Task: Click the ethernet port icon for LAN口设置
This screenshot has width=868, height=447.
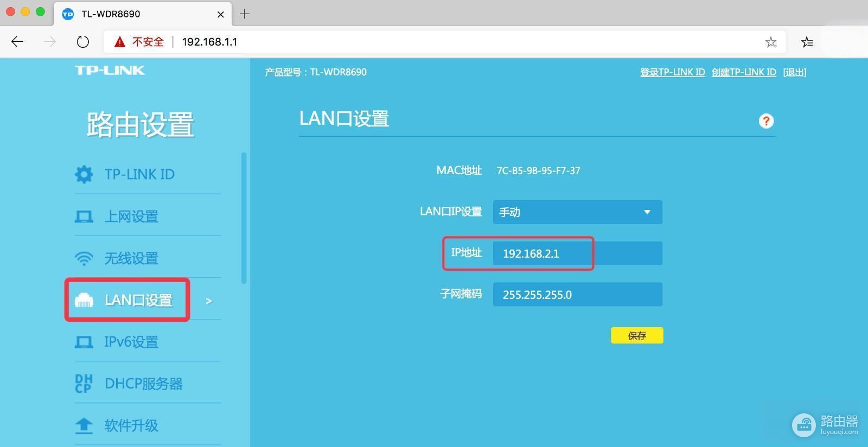Action: [x=84, y=300]
